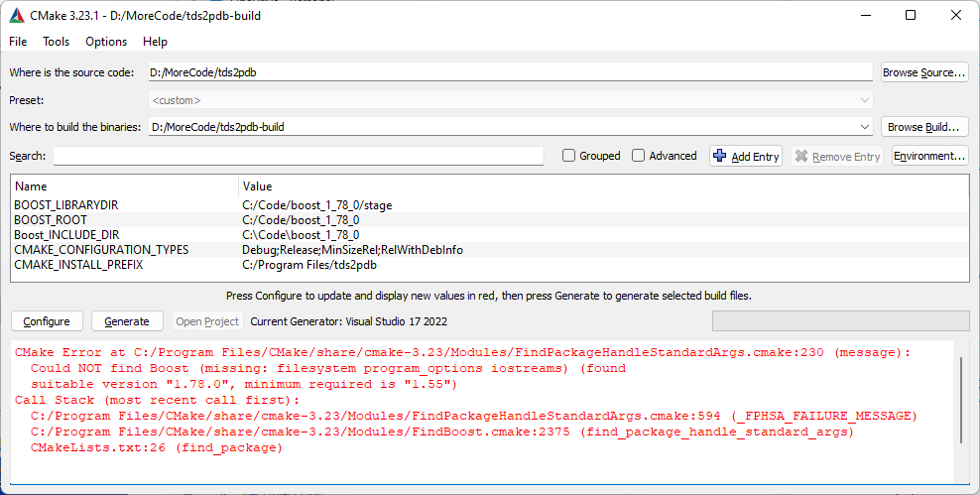Click the Value column header
Screen dimensions: 980x495
tap(604, 186)
